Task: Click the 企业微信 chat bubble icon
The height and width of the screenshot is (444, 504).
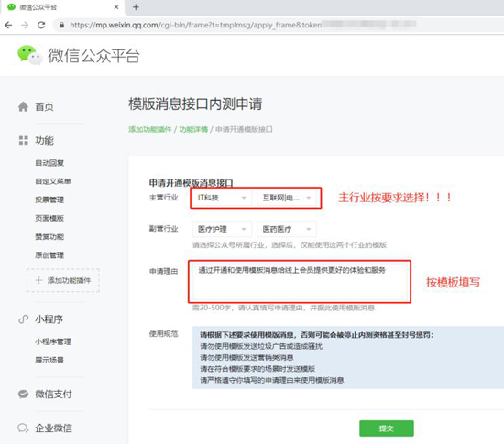Action: (23, 428)
